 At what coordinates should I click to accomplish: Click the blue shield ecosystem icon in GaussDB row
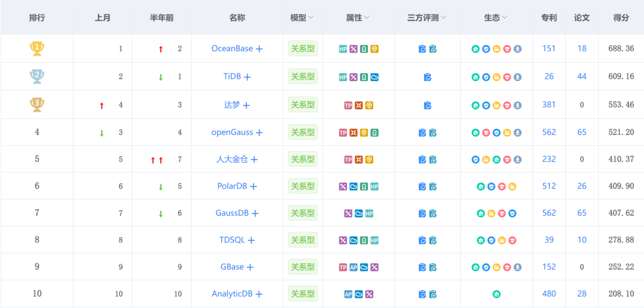pyautogui.click(x=512, y=214)
